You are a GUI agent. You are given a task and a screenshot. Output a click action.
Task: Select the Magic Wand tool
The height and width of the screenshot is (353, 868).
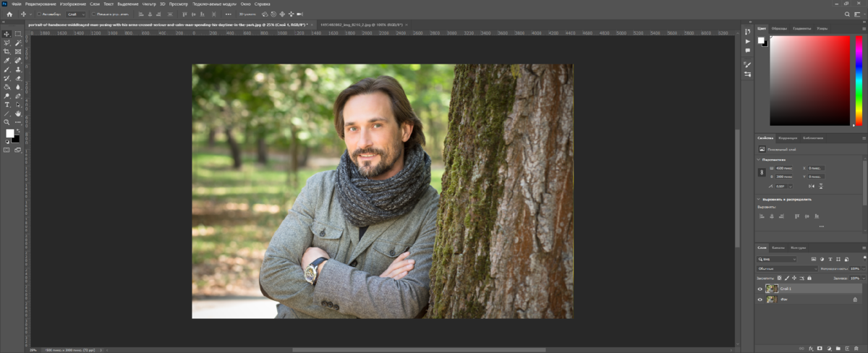point(18,43)
